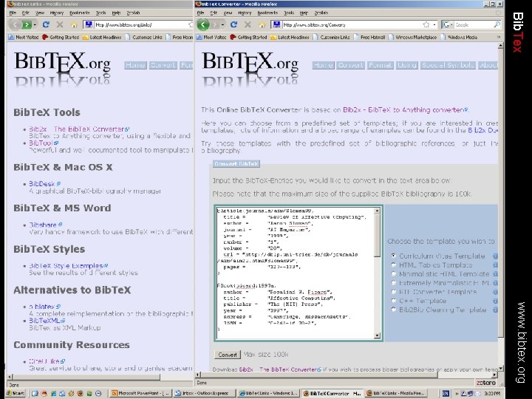Stop loading in BibTeX Links window
532x399 pixels.
coord(60,24)
